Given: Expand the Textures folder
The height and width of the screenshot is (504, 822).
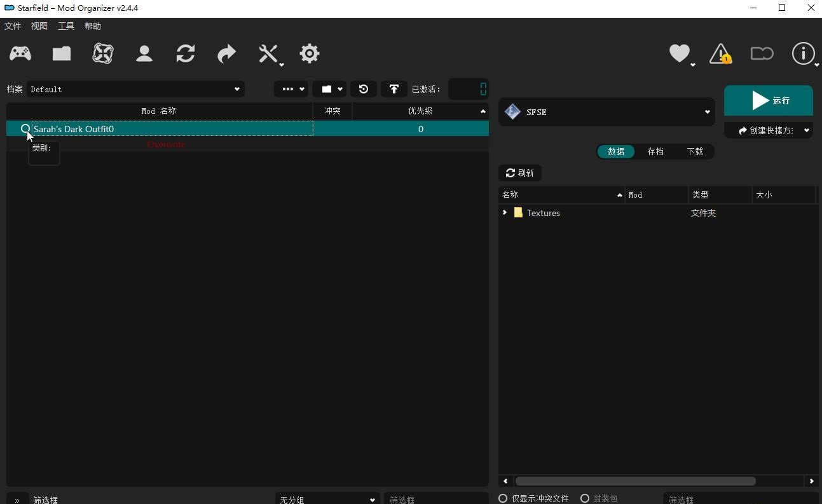Looking at the screenshot, I should tap(505, 213).
